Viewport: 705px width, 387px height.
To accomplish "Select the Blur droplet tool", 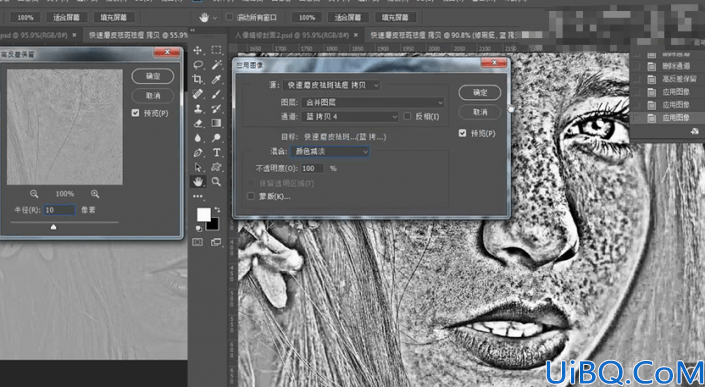I will click(198, 138).
